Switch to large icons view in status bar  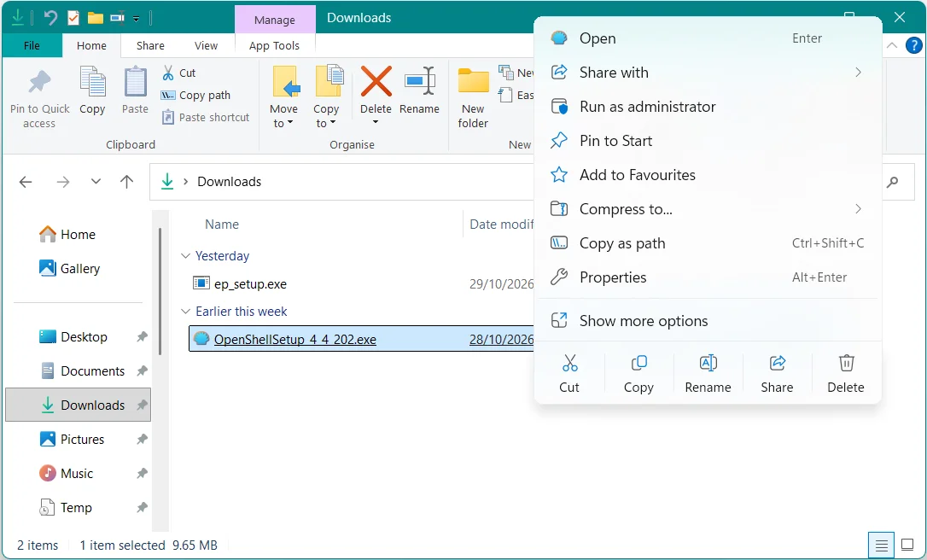[x=907, y=545]
